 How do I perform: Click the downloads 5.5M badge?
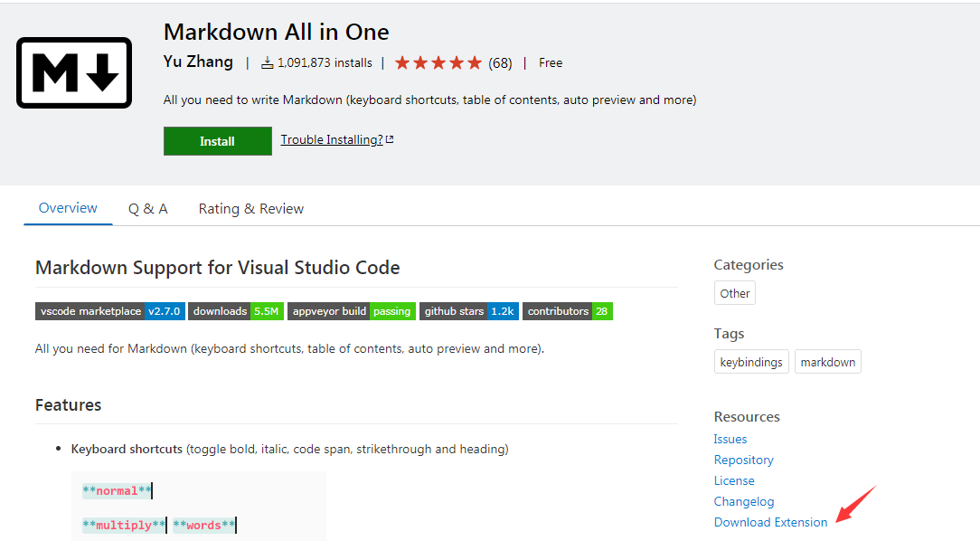(236, 311)
